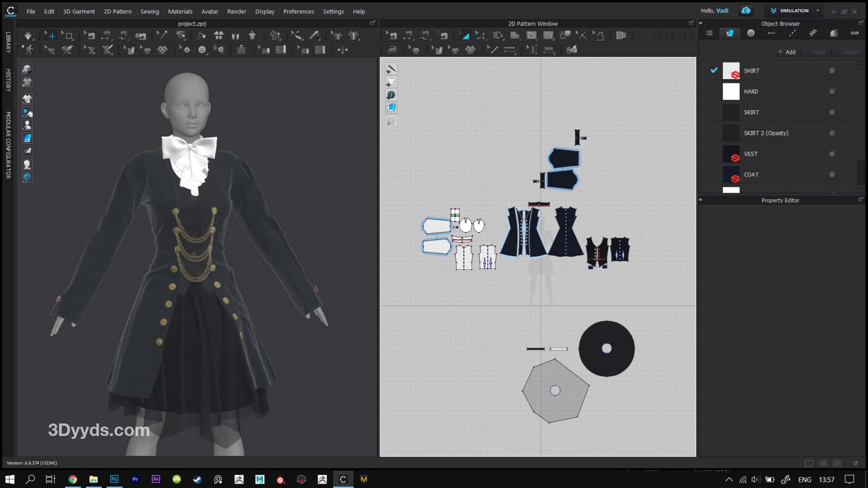Click the Fabric tab icon in Object Browser

click(730, 33)
